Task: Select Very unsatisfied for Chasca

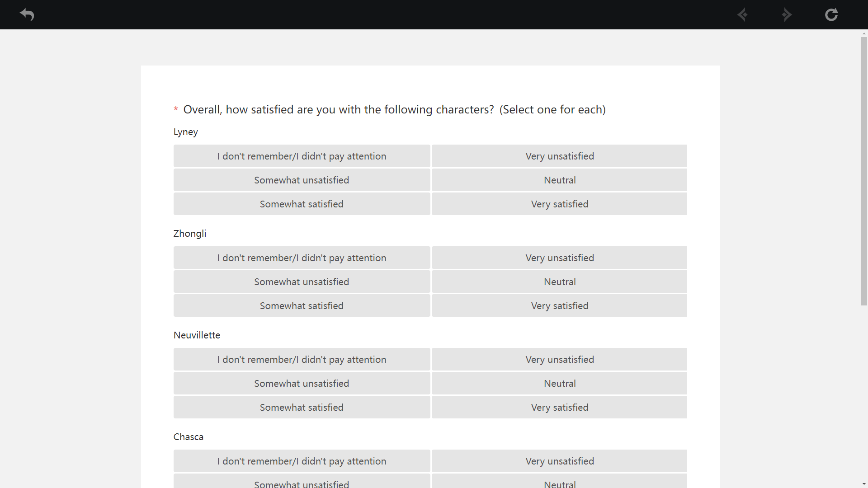Action: (559, 461)
